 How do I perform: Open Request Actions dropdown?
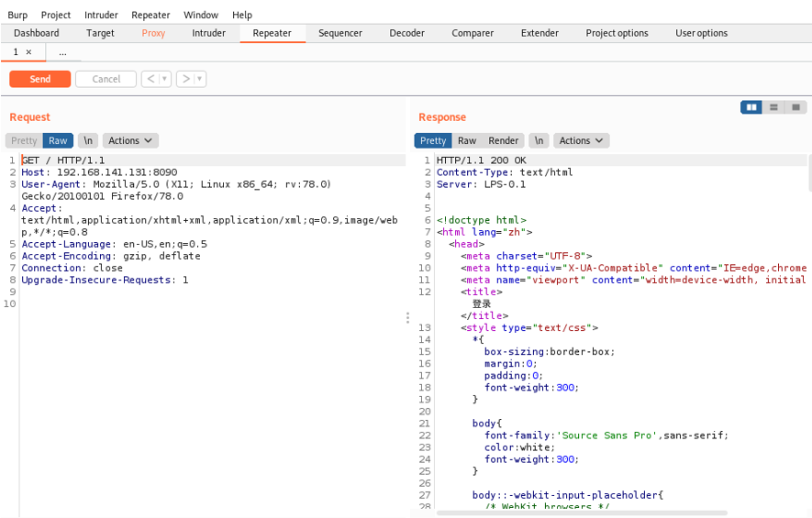(x=130, y=141)
